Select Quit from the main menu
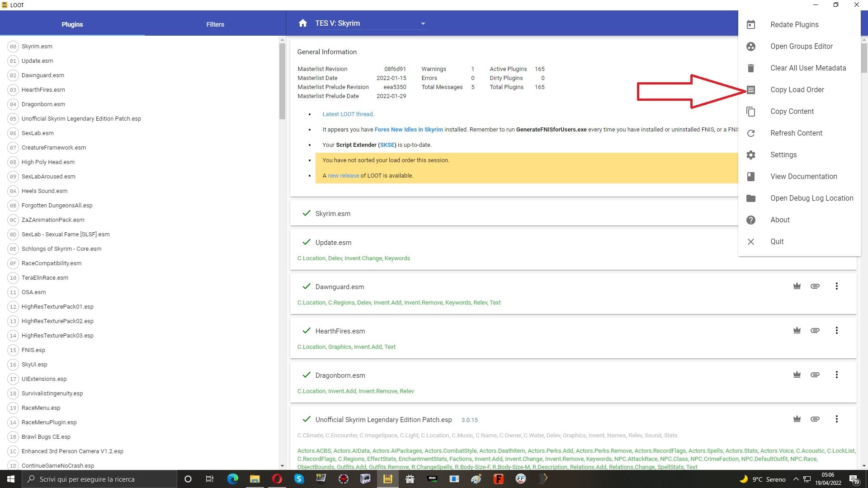This screenshot has height=488, width=868. (x=799, y=241)
